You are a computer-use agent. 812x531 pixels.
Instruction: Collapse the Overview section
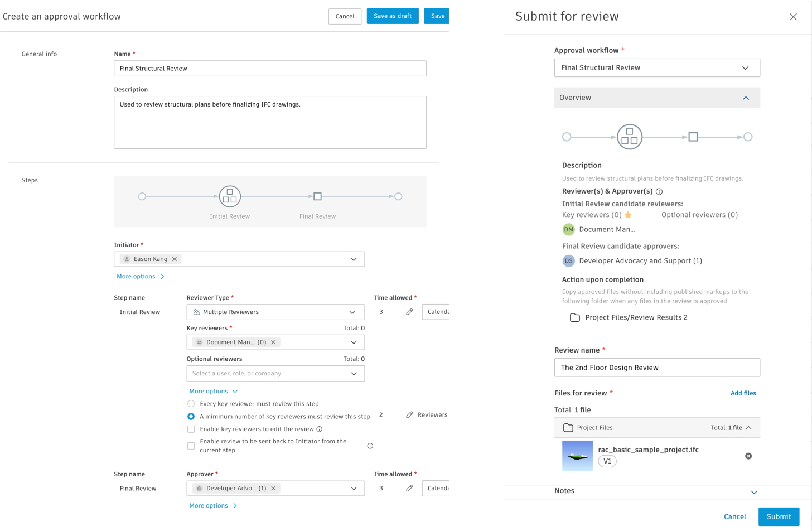[746, 98]
